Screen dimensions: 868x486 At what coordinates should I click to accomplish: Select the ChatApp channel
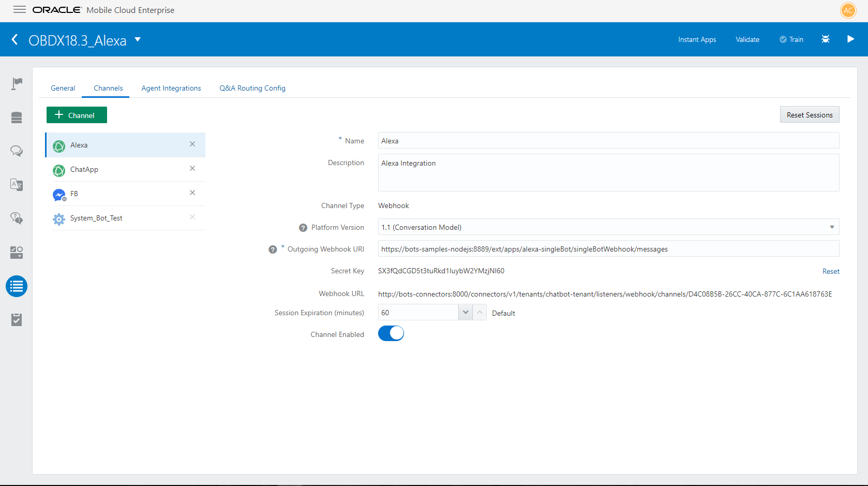126,169
